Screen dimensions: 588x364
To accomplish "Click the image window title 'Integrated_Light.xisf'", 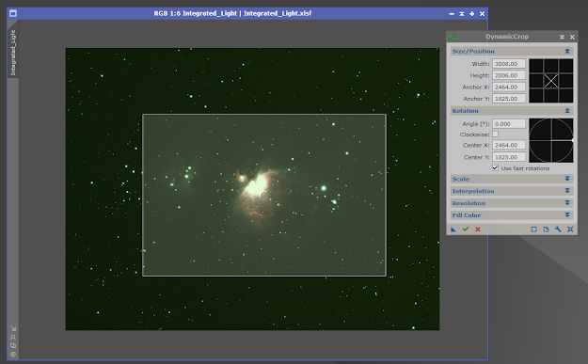I will point(278,13).
